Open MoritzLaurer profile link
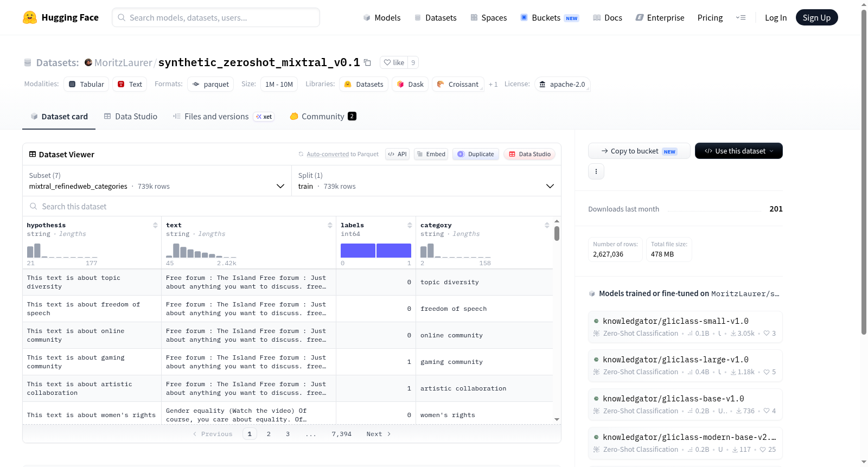Screen dimensions: 868x467 coord(123,62)
